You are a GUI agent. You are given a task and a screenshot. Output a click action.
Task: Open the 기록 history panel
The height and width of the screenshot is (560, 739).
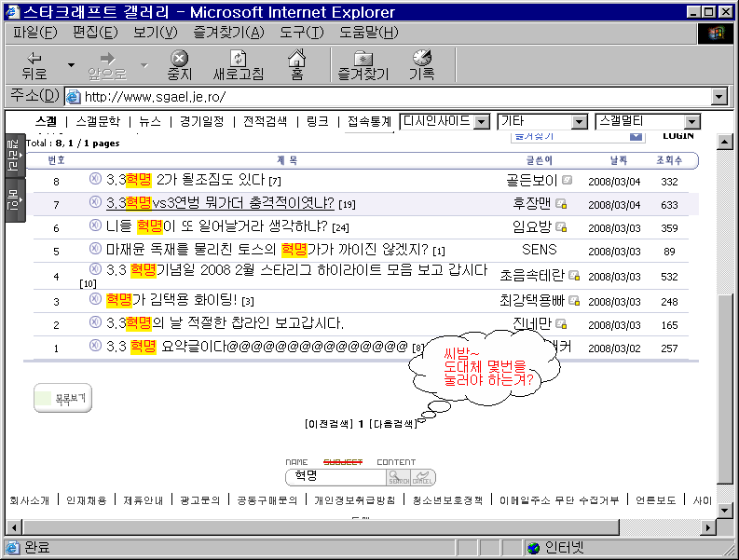tap(422, 65)
